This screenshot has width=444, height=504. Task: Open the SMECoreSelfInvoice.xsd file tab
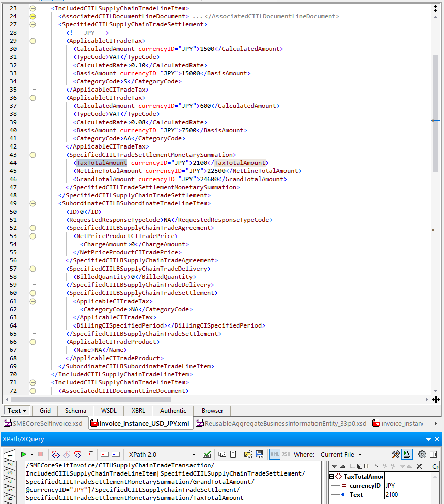pos(43,423)
